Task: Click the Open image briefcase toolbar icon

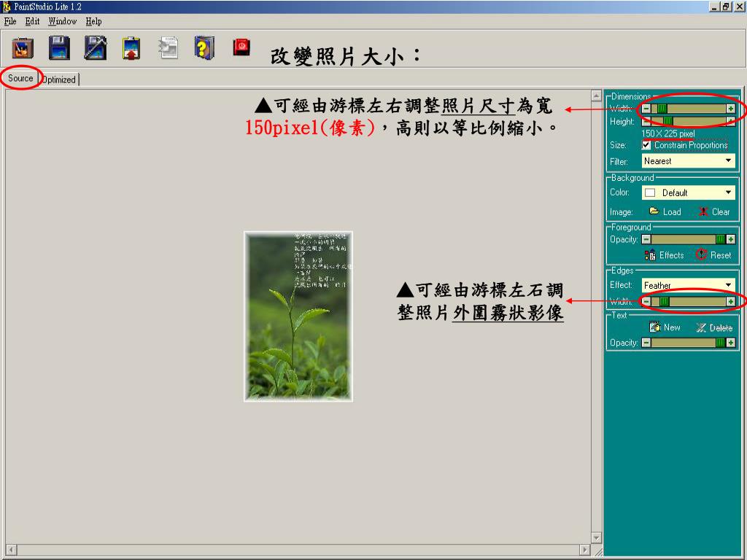Action: (x=23, y=47)
